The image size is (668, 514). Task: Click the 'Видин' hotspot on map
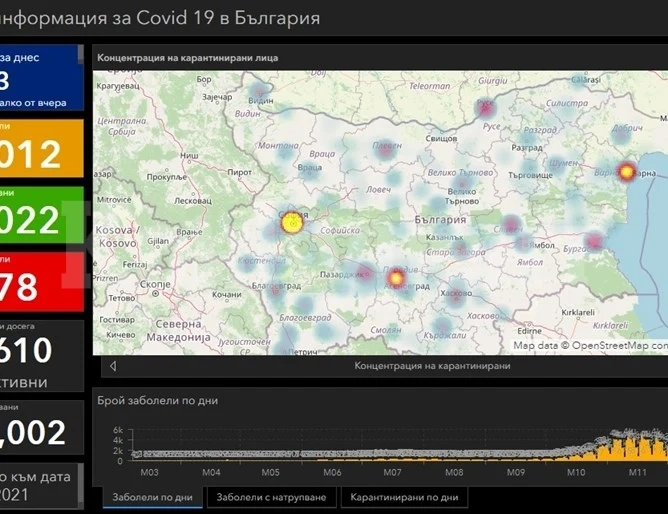(259, 91)
